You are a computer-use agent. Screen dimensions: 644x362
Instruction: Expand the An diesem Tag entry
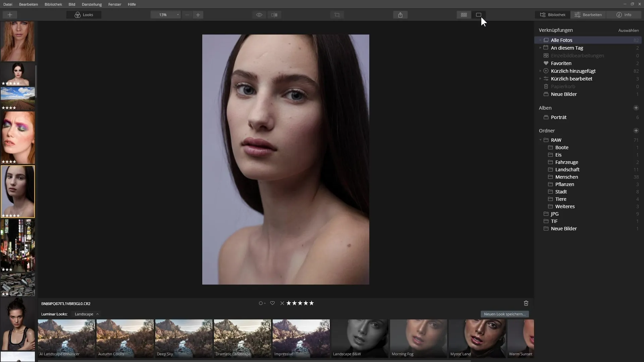(x=540, y=48)
